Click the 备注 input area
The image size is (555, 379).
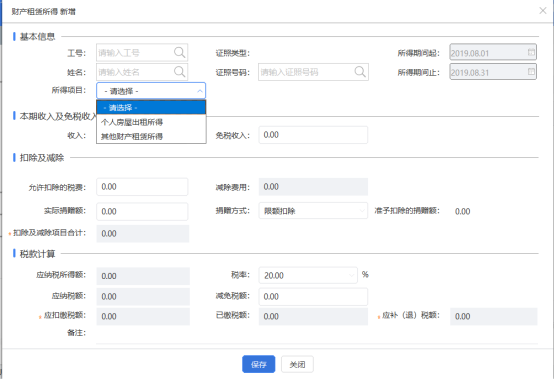coord(317,336)
